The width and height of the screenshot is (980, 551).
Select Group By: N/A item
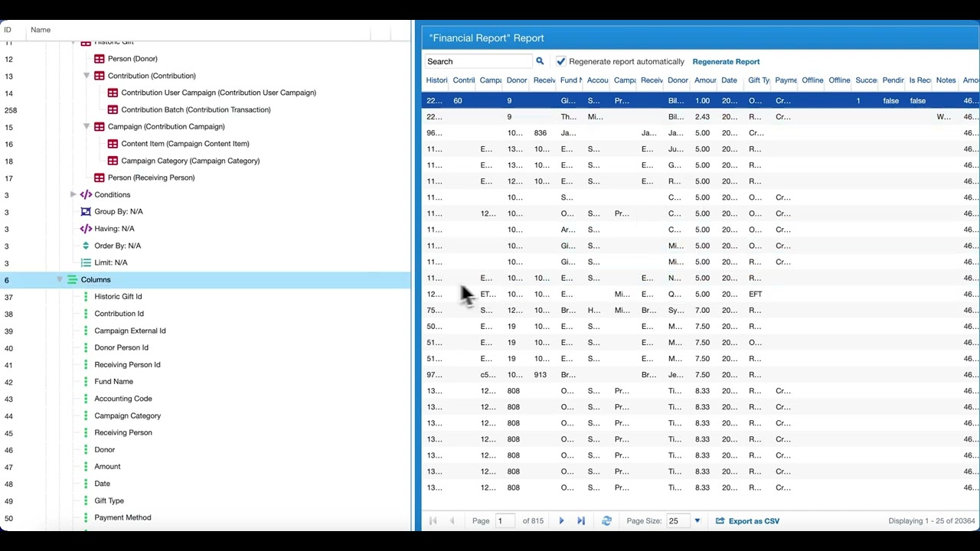[x=118, y=211]
